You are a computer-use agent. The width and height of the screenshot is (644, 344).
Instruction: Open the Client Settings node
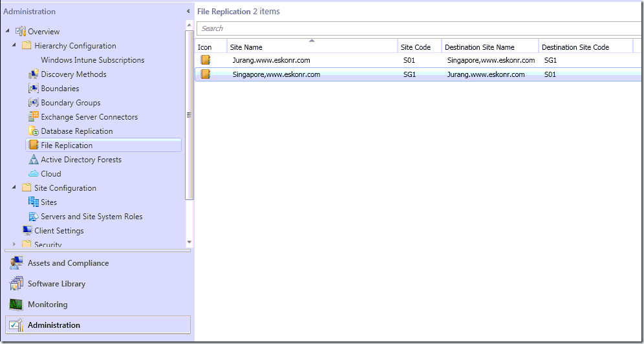pos(59,231)
